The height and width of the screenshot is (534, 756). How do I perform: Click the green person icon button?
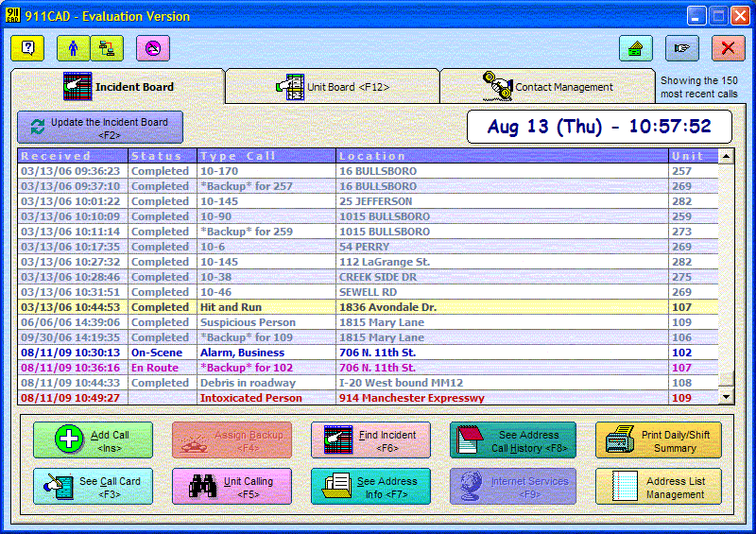pos(74,48)
